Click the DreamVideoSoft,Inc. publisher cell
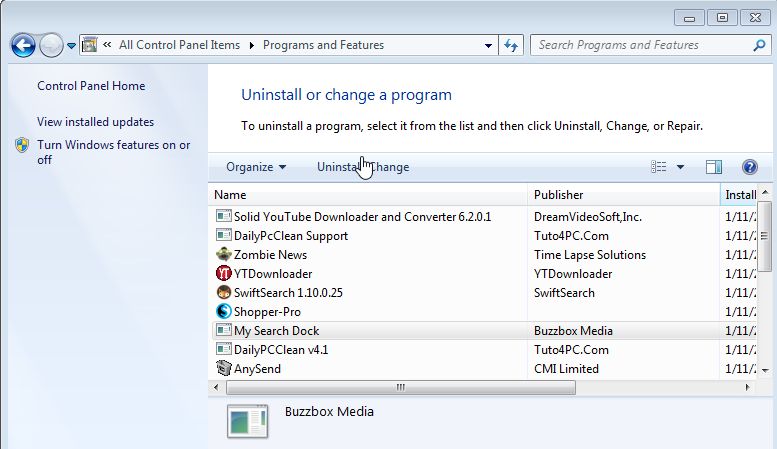The height and width of the screenshot is (449, 777). 588,217
